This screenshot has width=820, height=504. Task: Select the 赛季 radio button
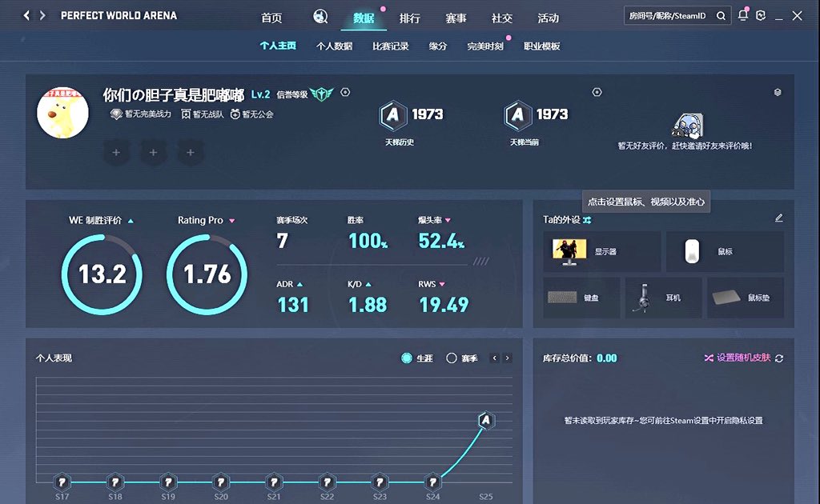[x=452, y=358]
